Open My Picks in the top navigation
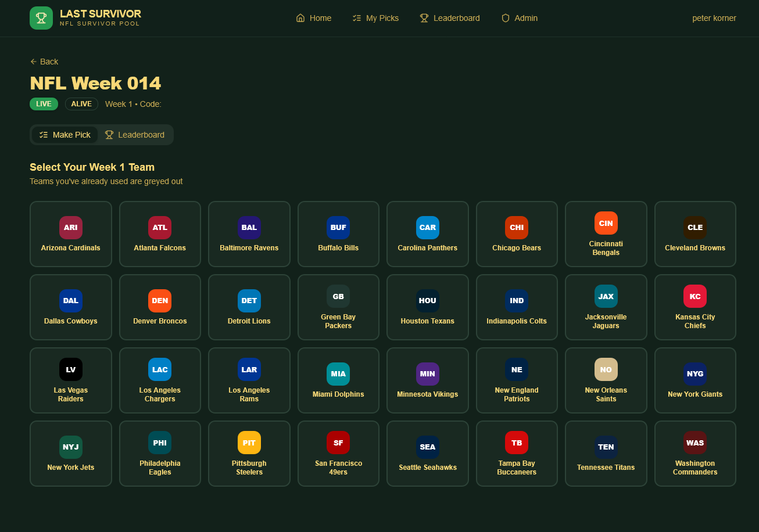Viewport: 759px width, 532px height. [375, 18]
